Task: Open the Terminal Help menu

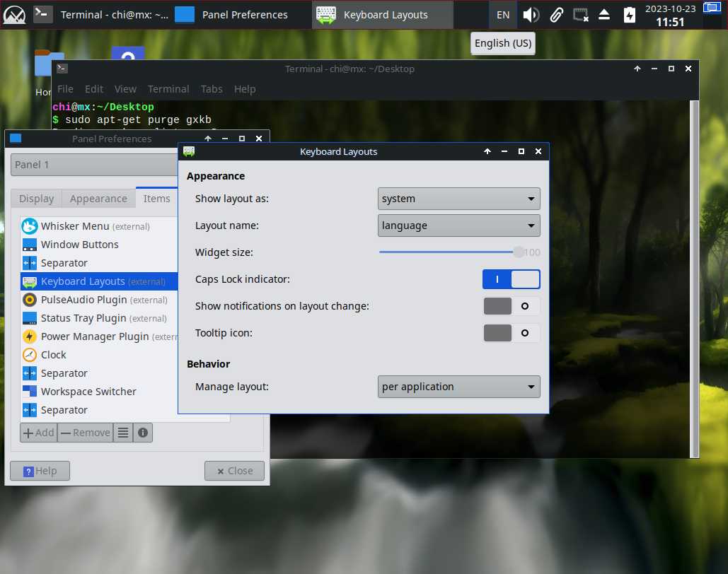Action: [x=245, y=89]
